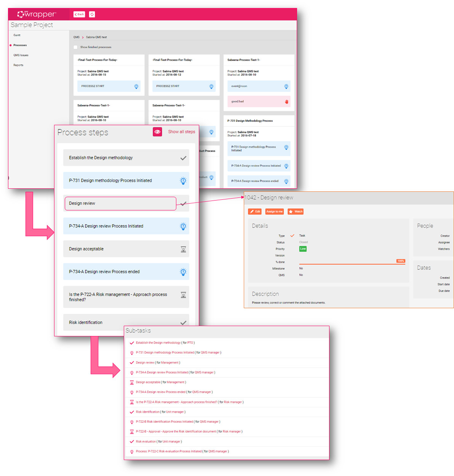Click lightbulb icon on event@noon step
The image size is (454, 476).
(x=286, y=86)
